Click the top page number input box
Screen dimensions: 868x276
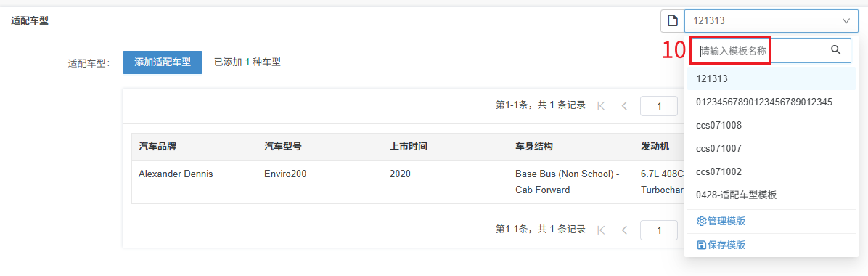[x=659, y=106]
